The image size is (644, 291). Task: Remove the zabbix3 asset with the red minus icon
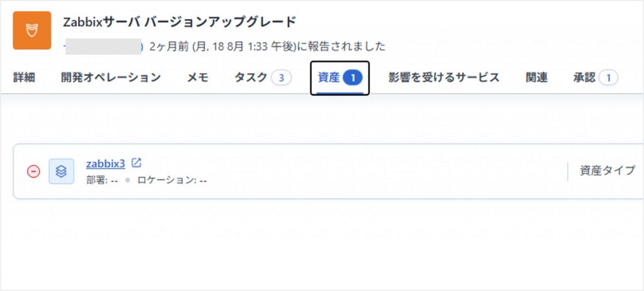tap(33, 171)
